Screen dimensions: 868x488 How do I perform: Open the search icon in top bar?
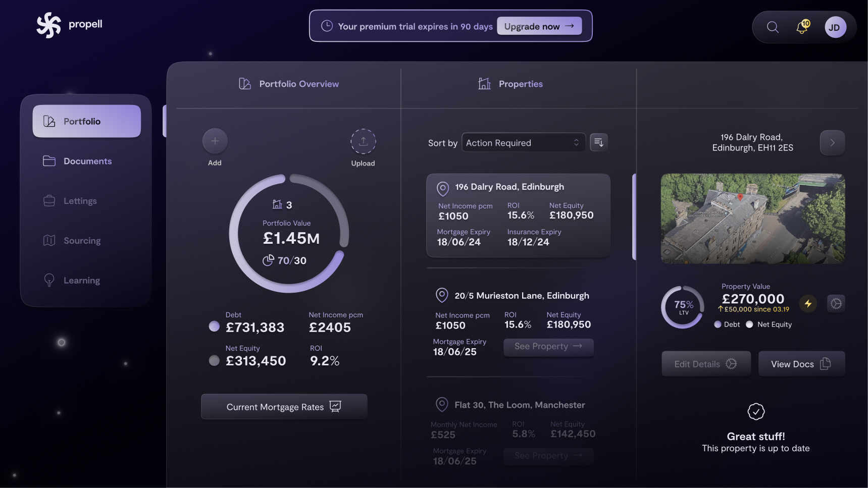(x=772, y=27)
